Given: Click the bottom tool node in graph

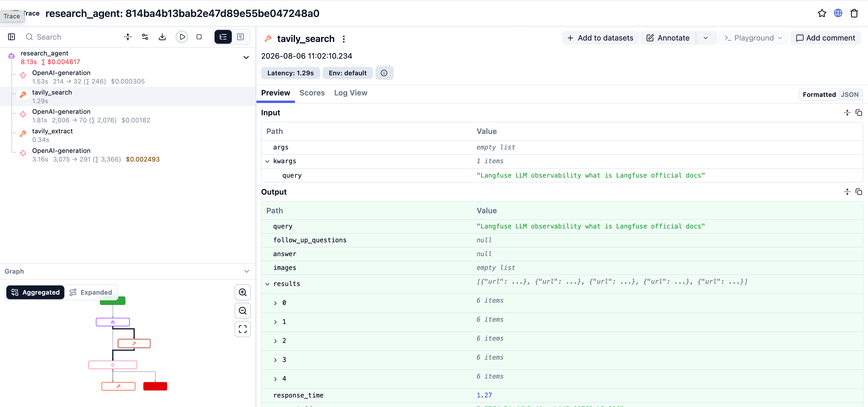Looking at the screenshot, I should point(119,386).
